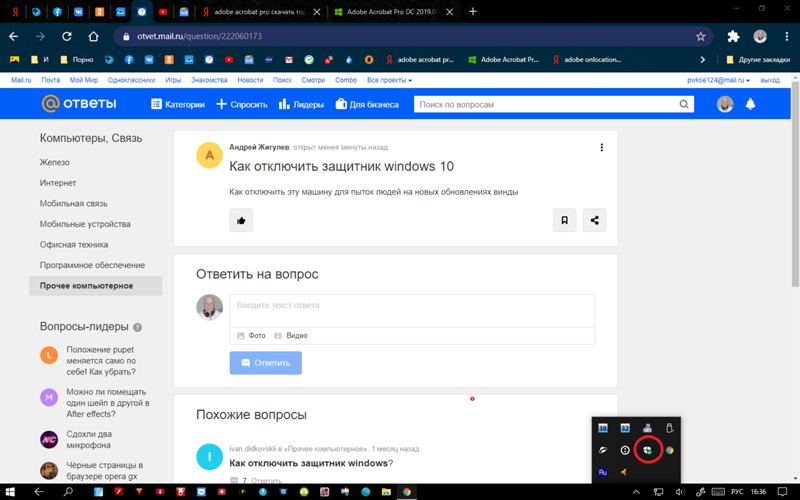The image size is (800, 500).
Task: Open similar question 'Как отключить защитник windows?'
Action: pos(311,463)
